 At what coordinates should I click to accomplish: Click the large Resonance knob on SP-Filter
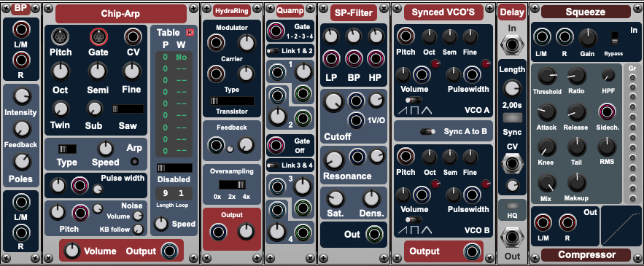[x=334, y=160]
